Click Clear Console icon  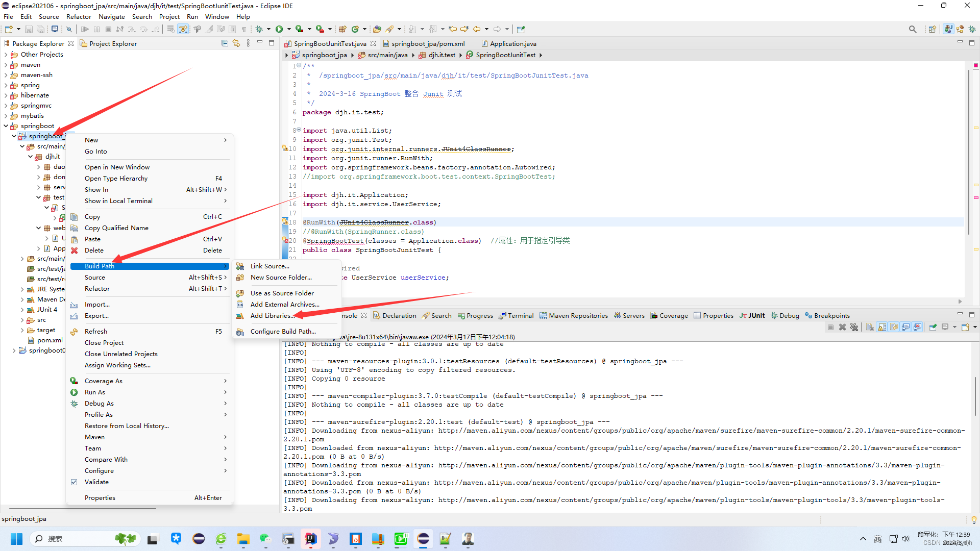click(870, 327)
